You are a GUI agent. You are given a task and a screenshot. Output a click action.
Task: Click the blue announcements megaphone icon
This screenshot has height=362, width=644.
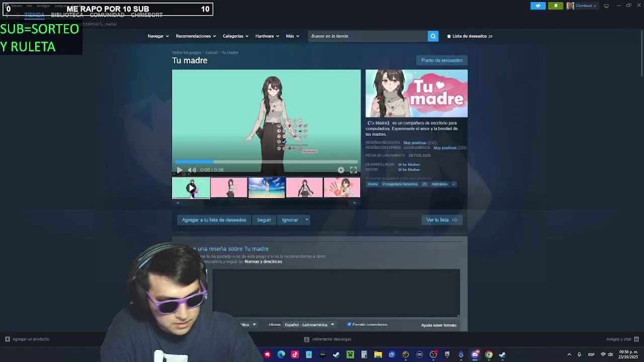coord(538,6)
